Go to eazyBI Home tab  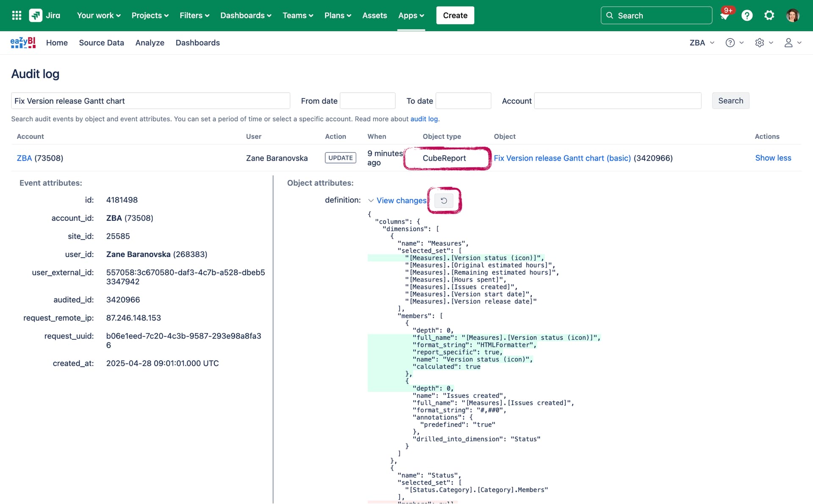(x=57, y=43)
